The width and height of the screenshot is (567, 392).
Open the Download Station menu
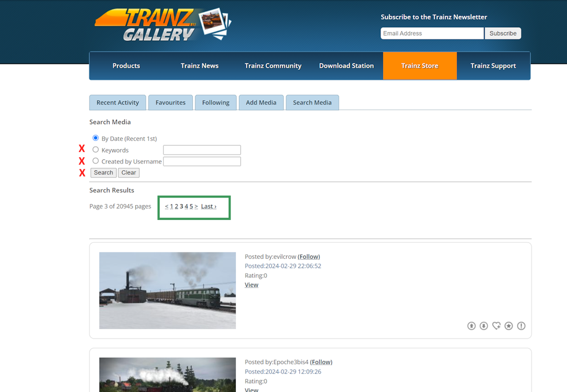(x=346, y=66)
